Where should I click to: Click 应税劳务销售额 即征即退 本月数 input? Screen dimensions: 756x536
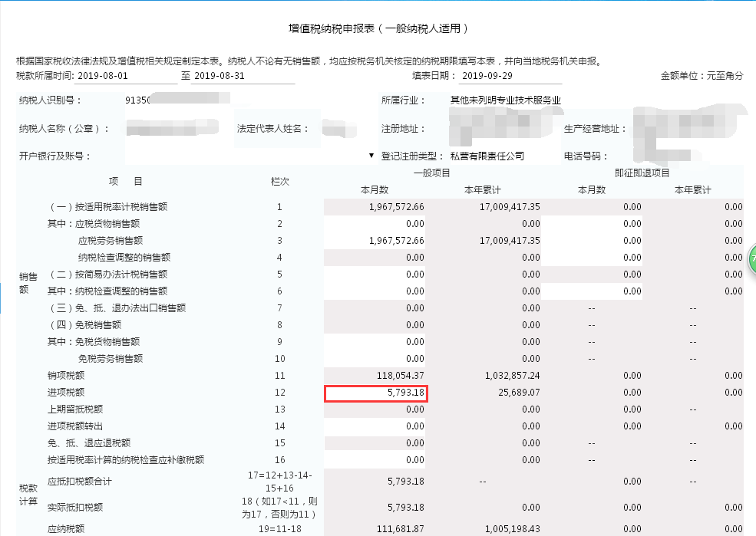click(592, 240)
